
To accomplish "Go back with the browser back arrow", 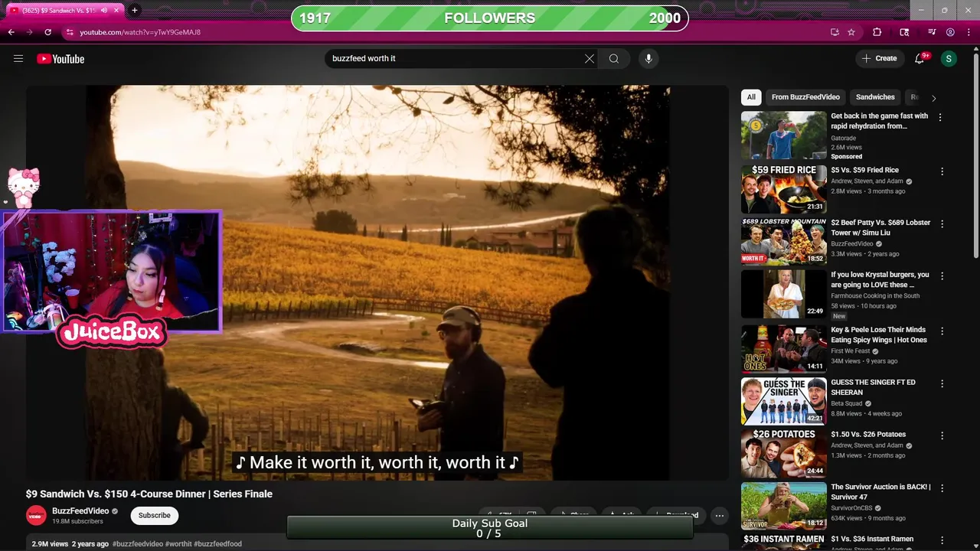I will [11, 32].
